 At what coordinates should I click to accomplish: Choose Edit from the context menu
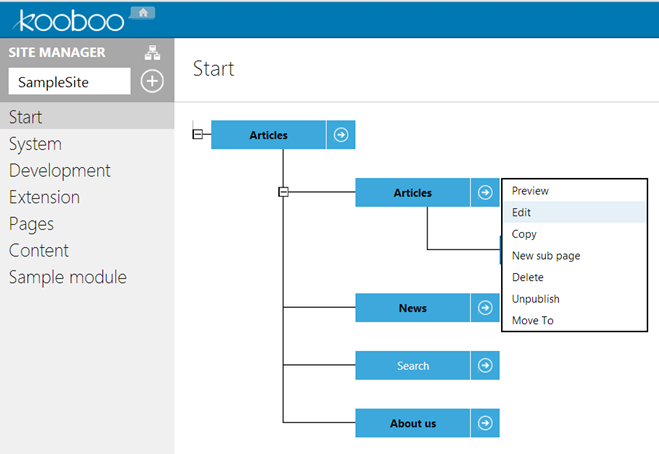click(574, 212)
